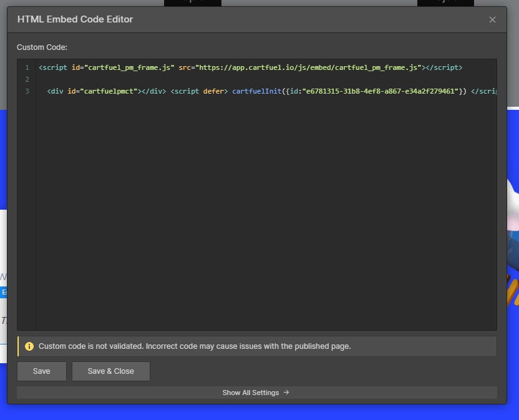The height and width of the screenshot is (420, 519).
Task: Click the Save & Close button
Action: point(111,371)
